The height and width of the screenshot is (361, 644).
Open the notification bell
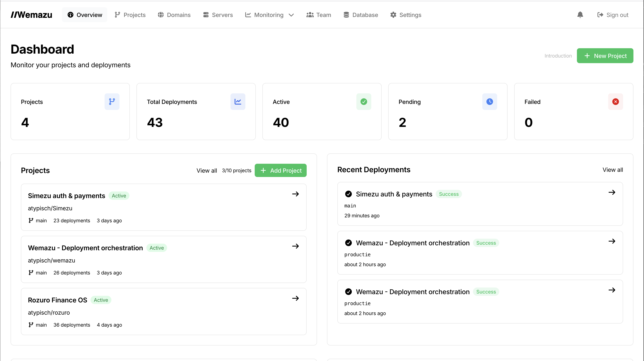[580, 15]
